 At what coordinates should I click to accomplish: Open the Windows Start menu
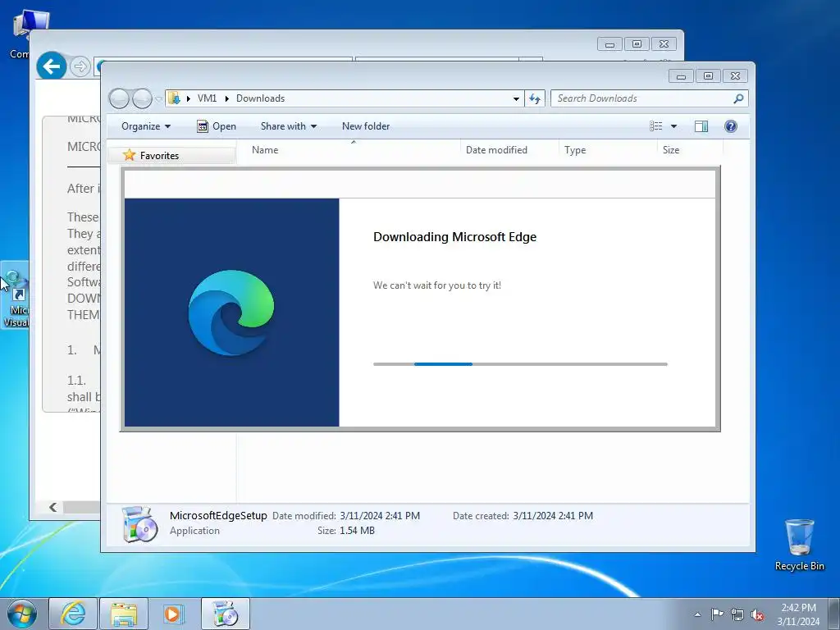point(22,614)
